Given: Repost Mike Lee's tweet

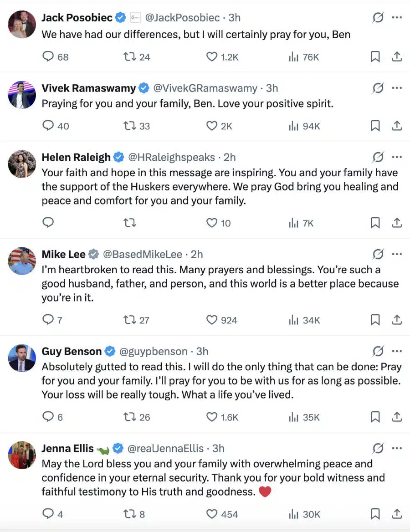Looking at the screenshot, I should (130, 320).
